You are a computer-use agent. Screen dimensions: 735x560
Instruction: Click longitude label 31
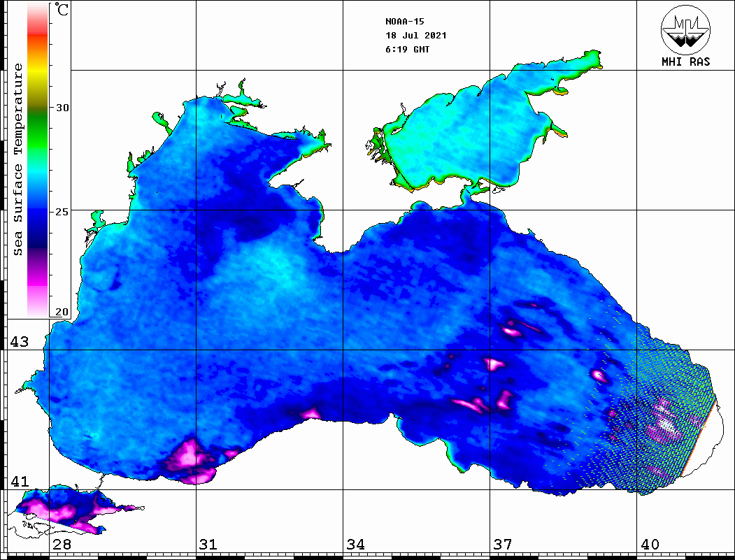(208, 545)
